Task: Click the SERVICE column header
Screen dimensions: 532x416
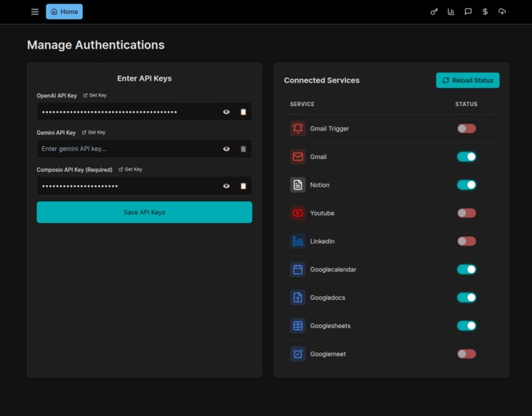Action: coord(302,104)
